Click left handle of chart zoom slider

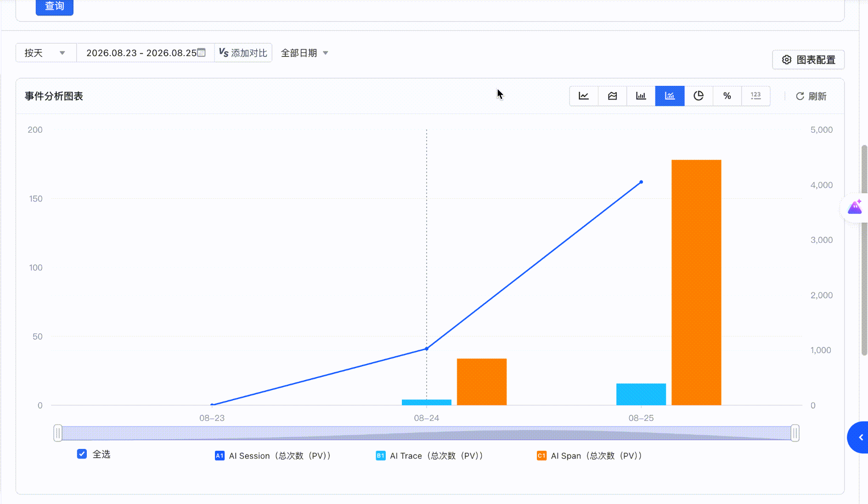(x=58, y=433)
